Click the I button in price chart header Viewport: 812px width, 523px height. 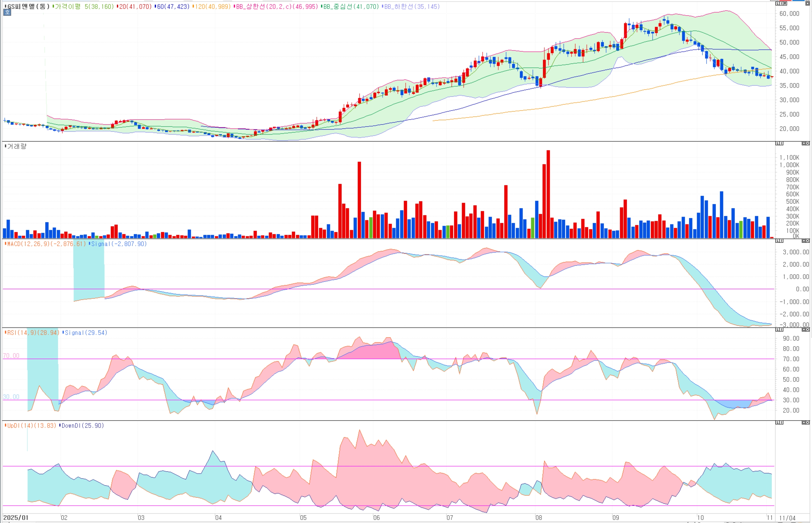click(782, 3)
